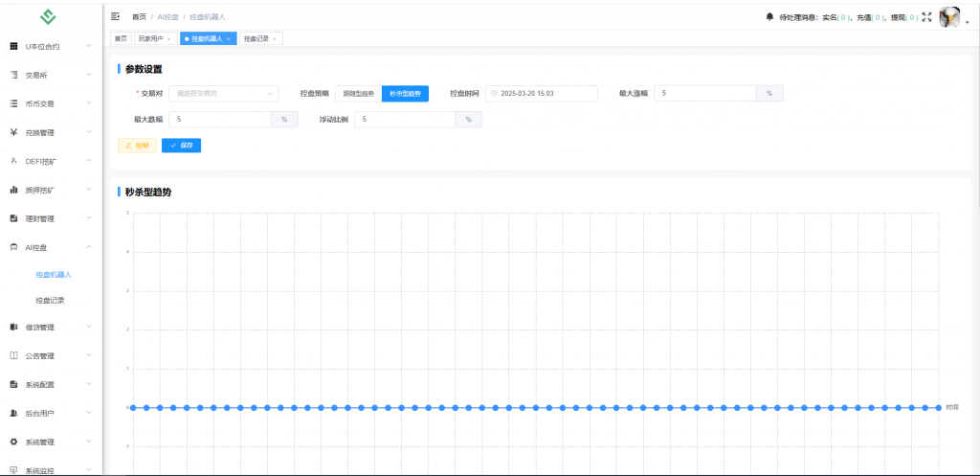
Task: Open the eagle avatar user menu
Action: [x=949, y=17]
